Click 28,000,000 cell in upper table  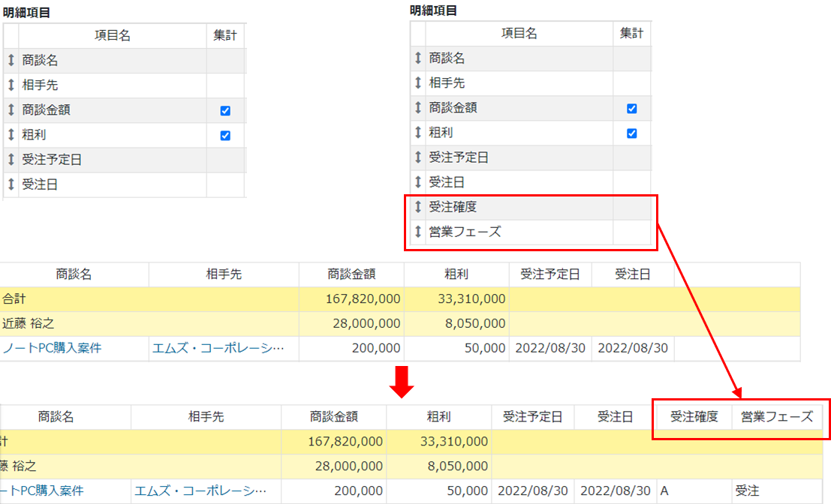[367, 323]
